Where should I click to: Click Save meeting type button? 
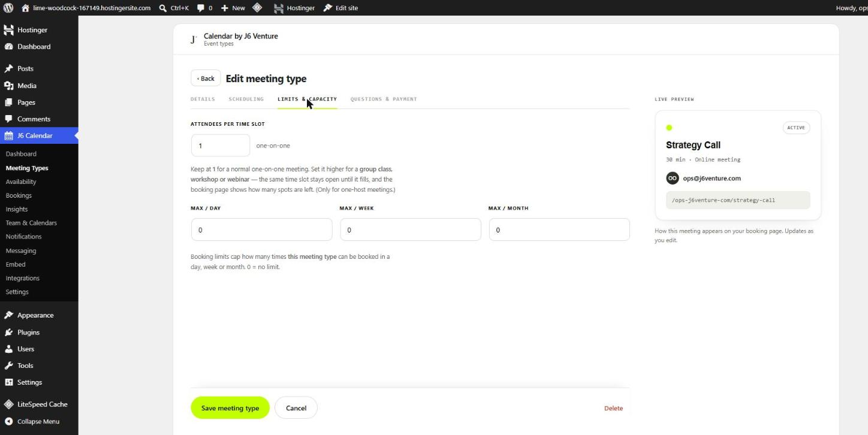click(x=230, y=408)
